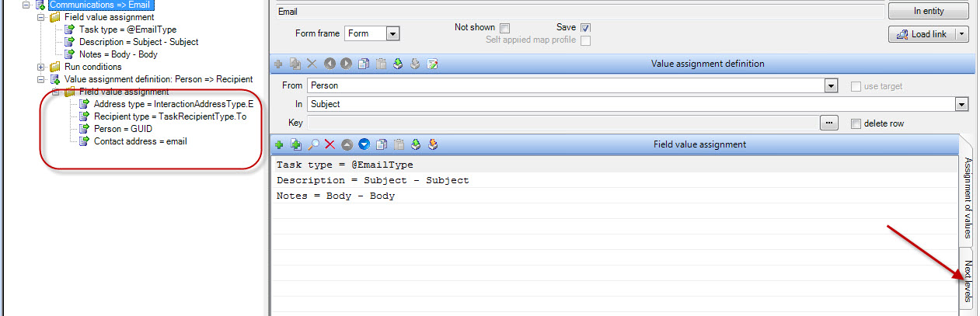Open the From Person dropdown

coord(831,85)
